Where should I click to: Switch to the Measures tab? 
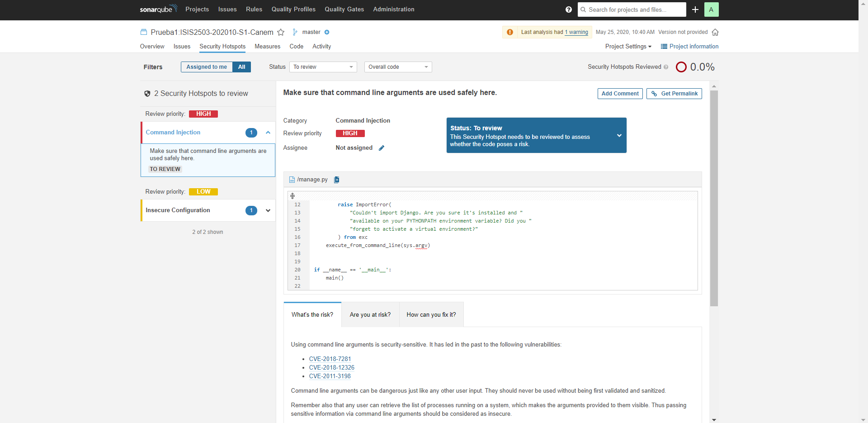coord(268,47)
